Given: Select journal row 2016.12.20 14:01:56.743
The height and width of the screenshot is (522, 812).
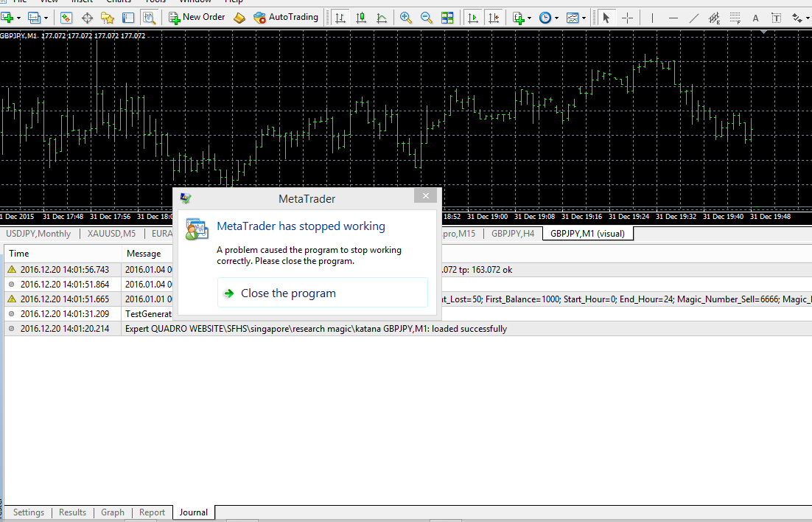Looking at the screenshot, I should (x=408, y=270).
